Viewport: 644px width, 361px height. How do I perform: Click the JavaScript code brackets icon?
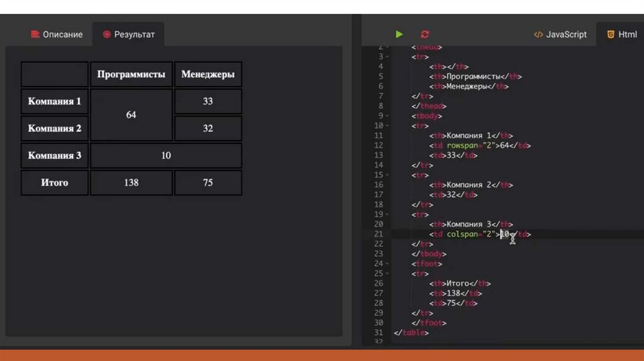538,35
